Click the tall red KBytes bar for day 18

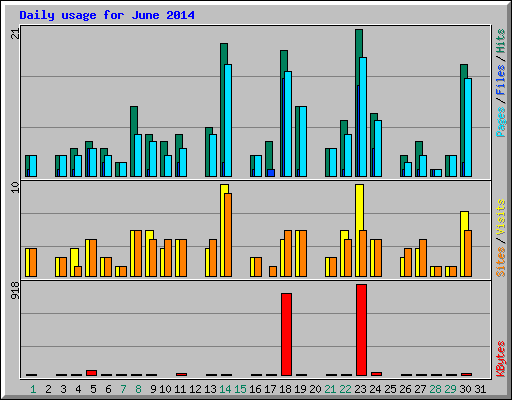pyautogui.click(x=286, y=334)
